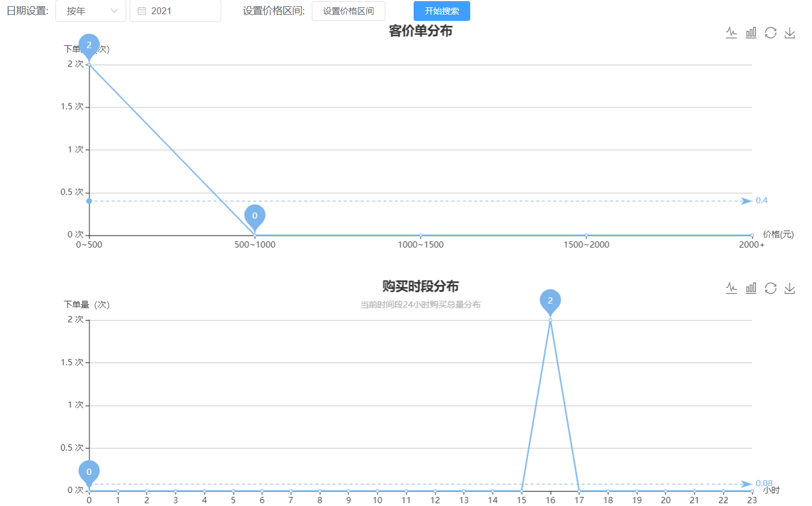The image size is (812, 506).
Task: Save 购买时段分布 chart as image
Action: (x=790, y=288)
